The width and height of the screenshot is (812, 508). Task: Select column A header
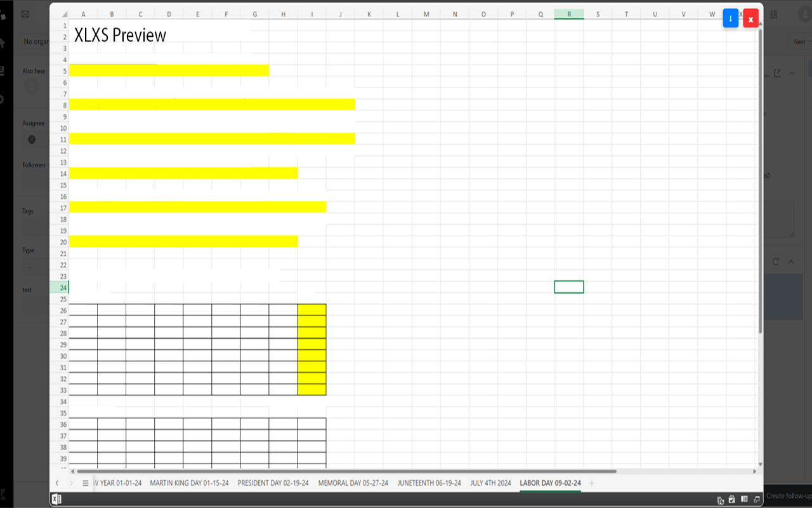(x=83, y=14)
